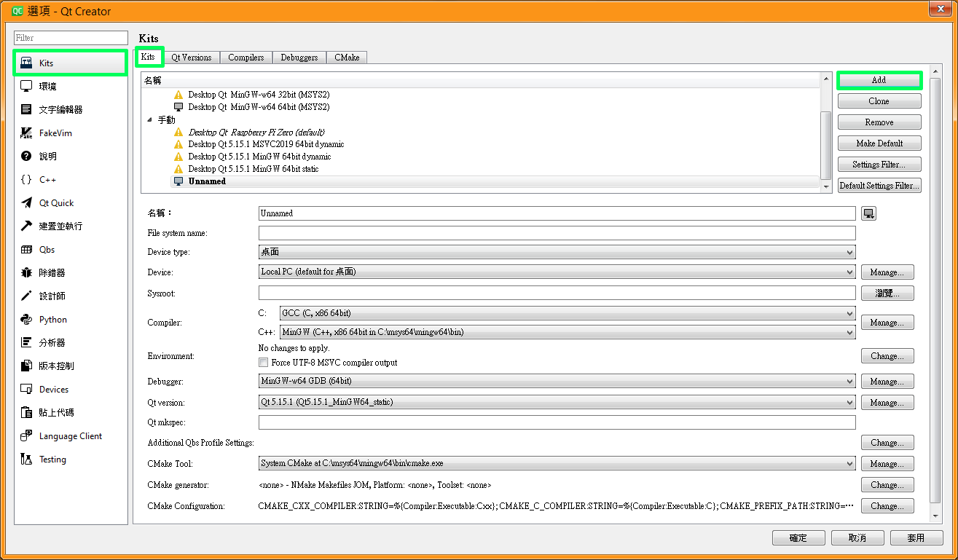Screen dimensions: 958x560
Task: Collapse the 手動 kits tree group
Action: tap(150, 119)
